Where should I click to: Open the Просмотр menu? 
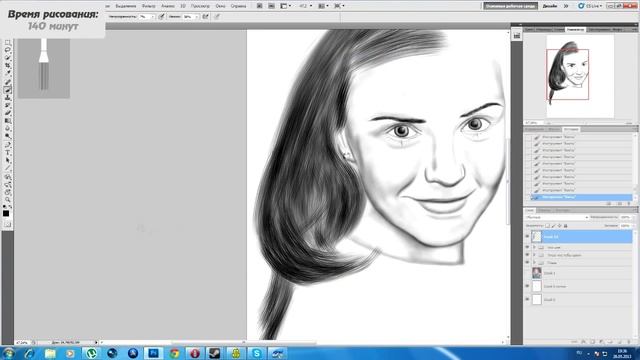pyautogui.click(x=200, y=6)
